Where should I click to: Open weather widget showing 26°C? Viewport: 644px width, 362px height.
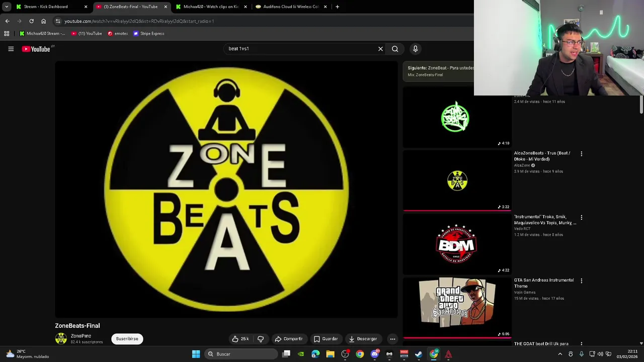tap(26, 354)
